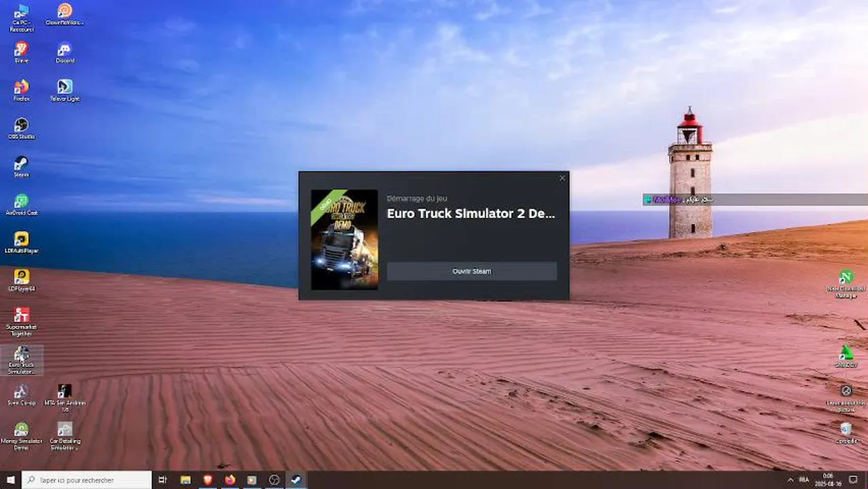This screenshot has height=489, width=868.
Task: Open the notification center icon
Action: pyautogui.click(x=854, y=479)
